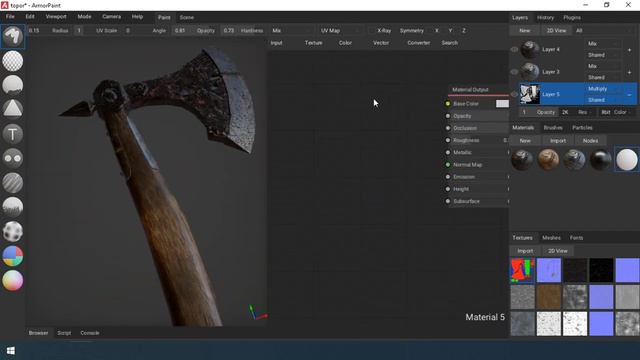Open Layer 4 blend mode Mix dropdown
This screenshot has height=360, width=640.
(x=603, y=44)
